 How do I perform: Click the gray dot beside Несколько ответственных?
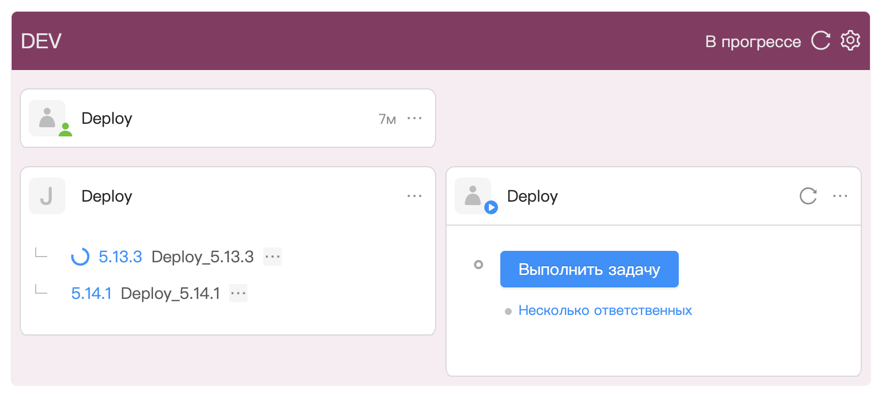[508, 312]
